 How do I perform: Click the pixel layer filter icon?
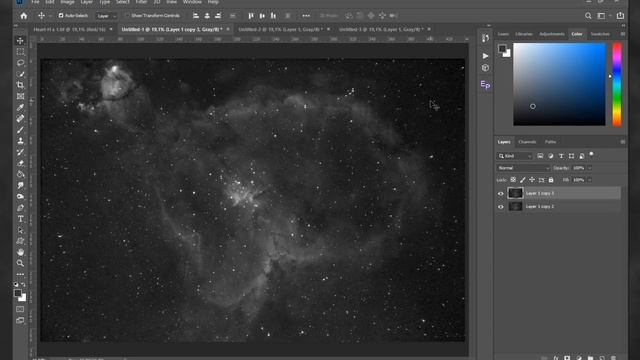(540, 156)
